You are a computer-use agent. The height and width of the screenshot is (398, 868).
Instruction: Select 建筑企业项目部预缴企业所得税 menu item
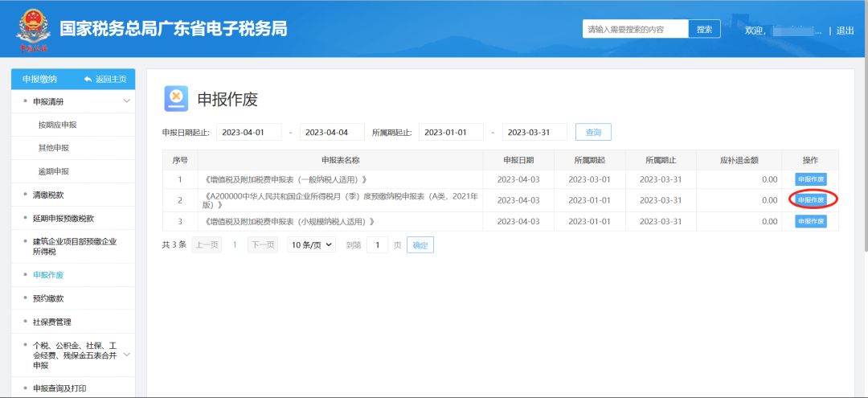click(75, 247)
